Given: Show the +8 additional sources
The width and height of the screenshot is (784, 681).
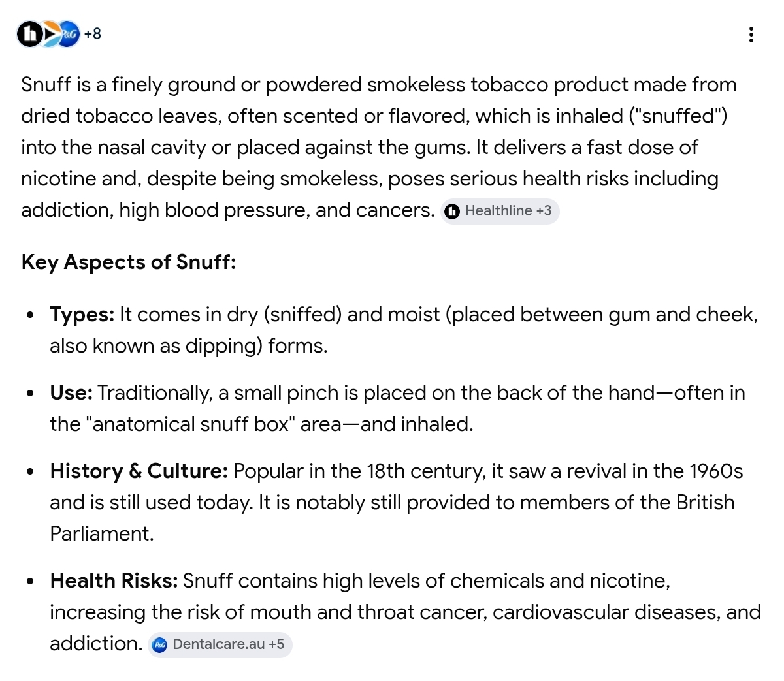Looking at the screenshot, I should pyautogui.click(x=93, y=34).
